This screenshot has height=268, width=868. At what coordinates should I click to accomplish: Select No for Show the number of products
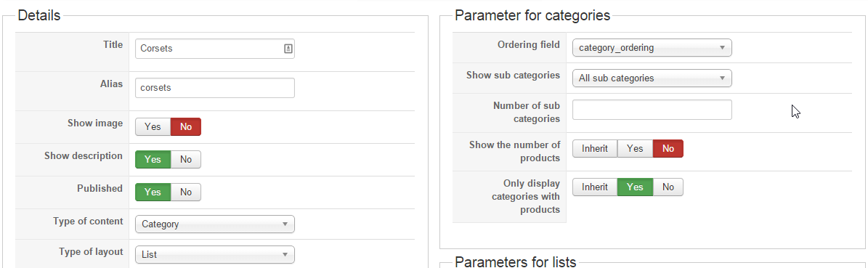(668, 148)
